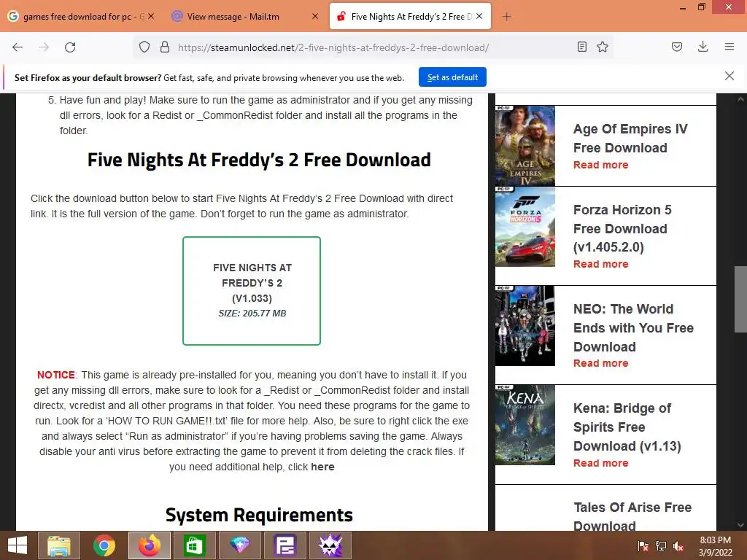Click the network tray icon
Image resolution: width=747 pixels, height=560 pixels.
click(x=661, y=545)
